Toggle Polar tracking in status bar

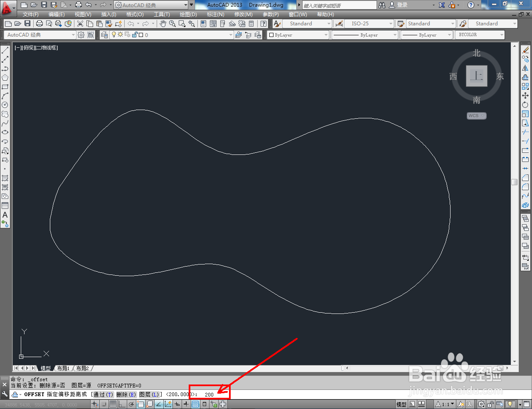[131, 404]
